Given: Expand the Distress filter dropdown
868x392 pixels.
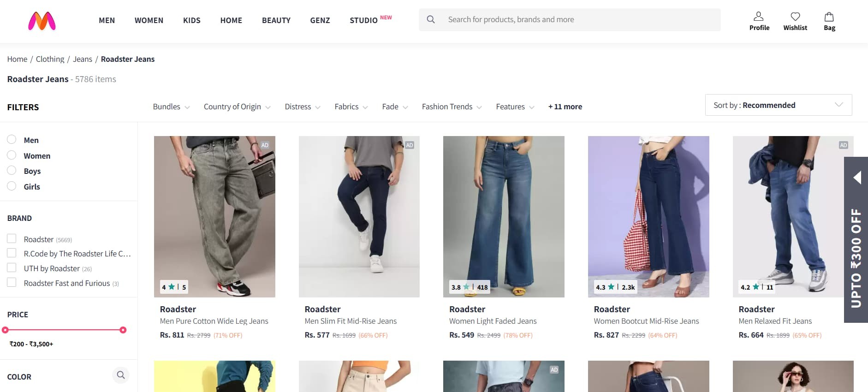Looking at the screenshot, I should coord(303,107).
